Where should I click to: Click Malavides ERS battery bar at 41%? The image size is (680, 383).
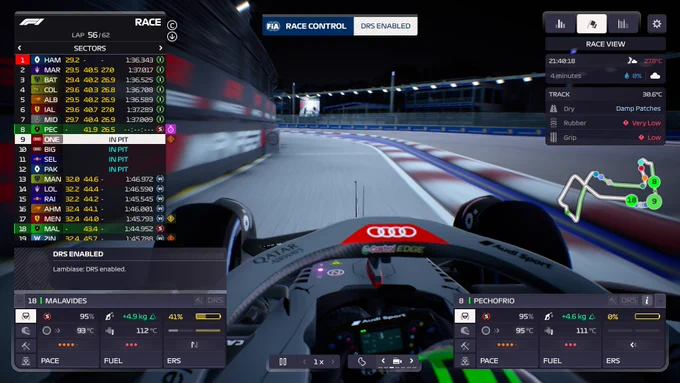point(208,317)
